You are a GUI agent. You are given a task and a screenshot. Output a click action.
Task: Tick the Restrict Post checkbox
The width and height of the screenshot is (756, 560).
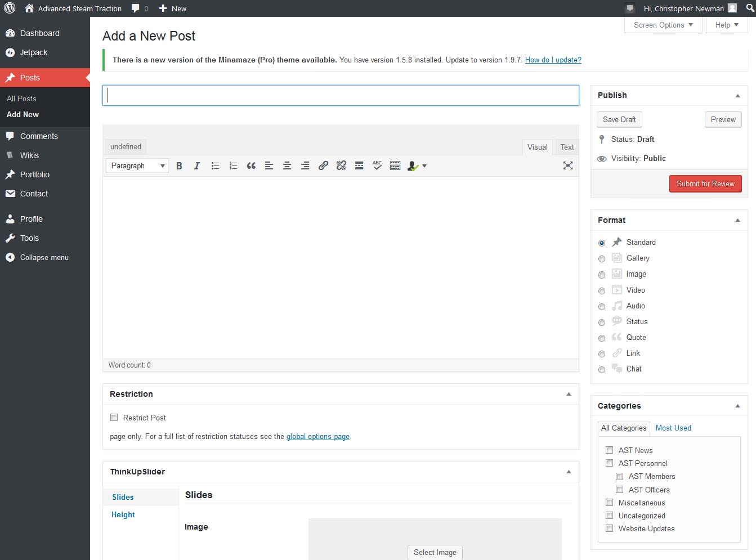click(x=114, y=418)
